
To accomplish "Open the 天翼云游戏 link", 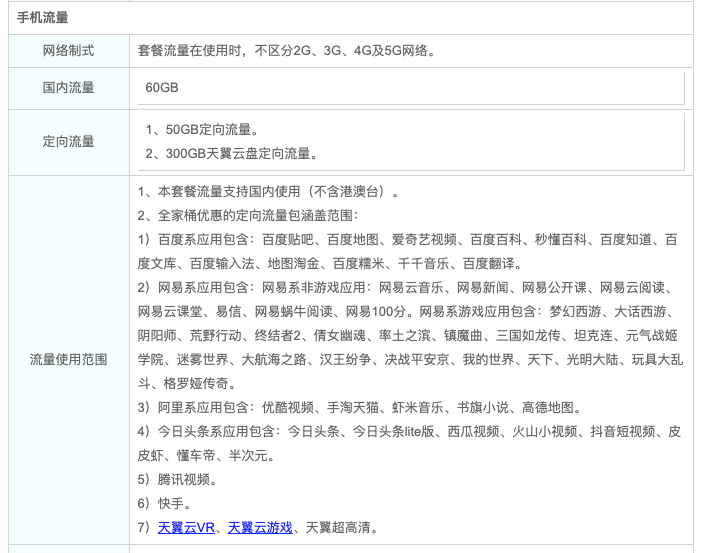I will pos(260,527).
